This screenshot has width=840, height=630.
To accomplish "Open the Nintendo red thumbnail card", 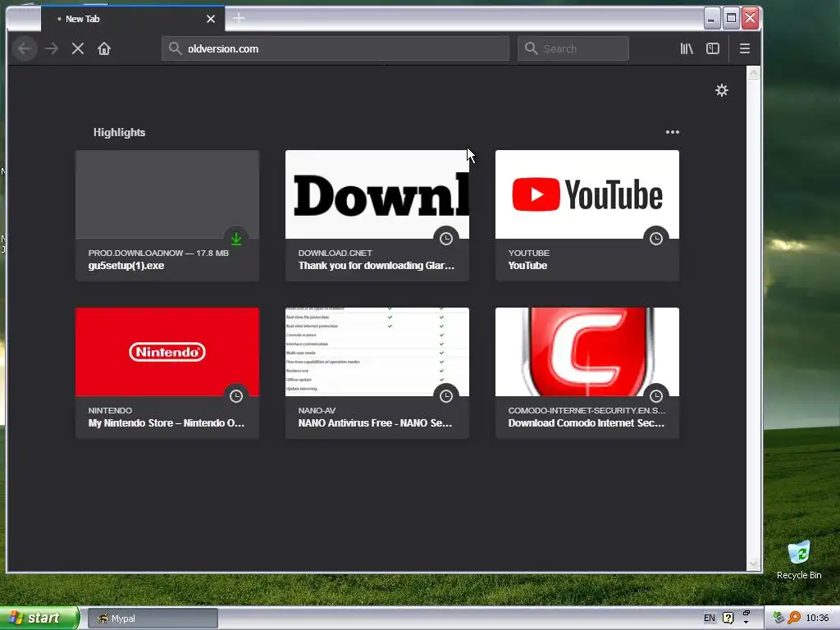I will pyautogui.click(x=167, y=373).
